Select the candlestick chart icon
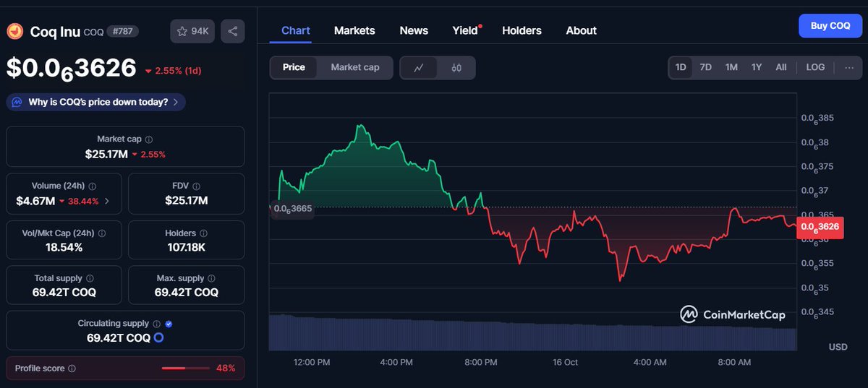The width and height of the screenshot is (868, 388). click(456, 68)
